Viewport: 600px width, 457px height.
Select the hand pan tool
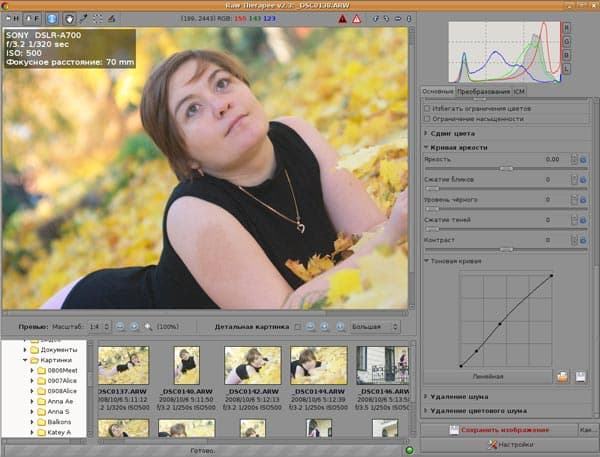(x=70, y=18)
